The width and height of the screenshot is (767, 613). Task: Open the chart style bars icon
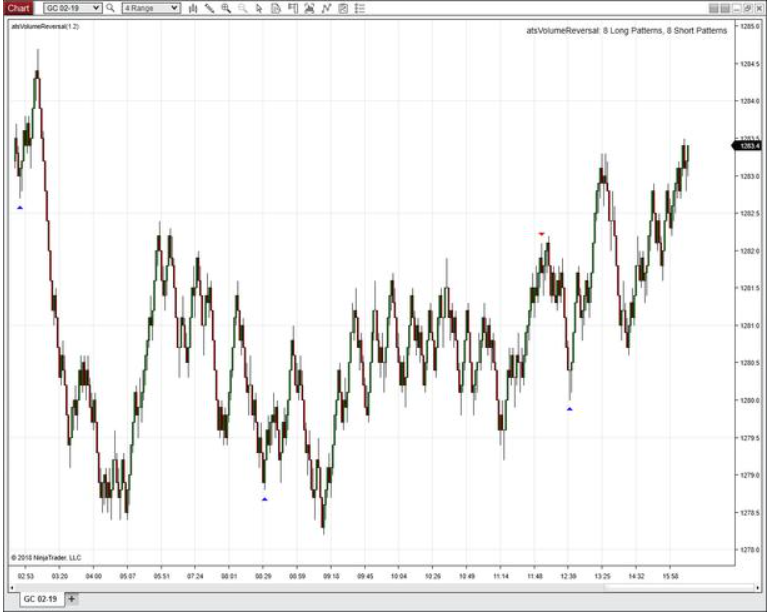point(192,8)
